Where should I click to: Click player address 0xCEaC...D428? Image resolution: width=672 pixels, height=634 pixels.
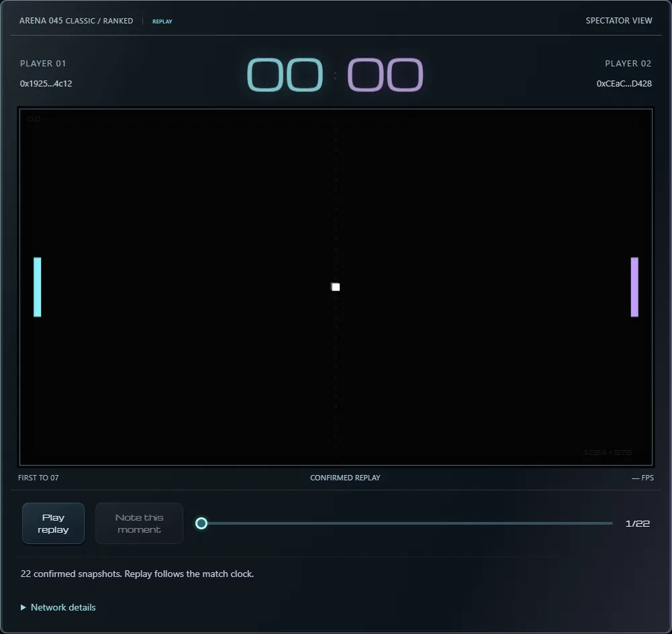[624, 84]
